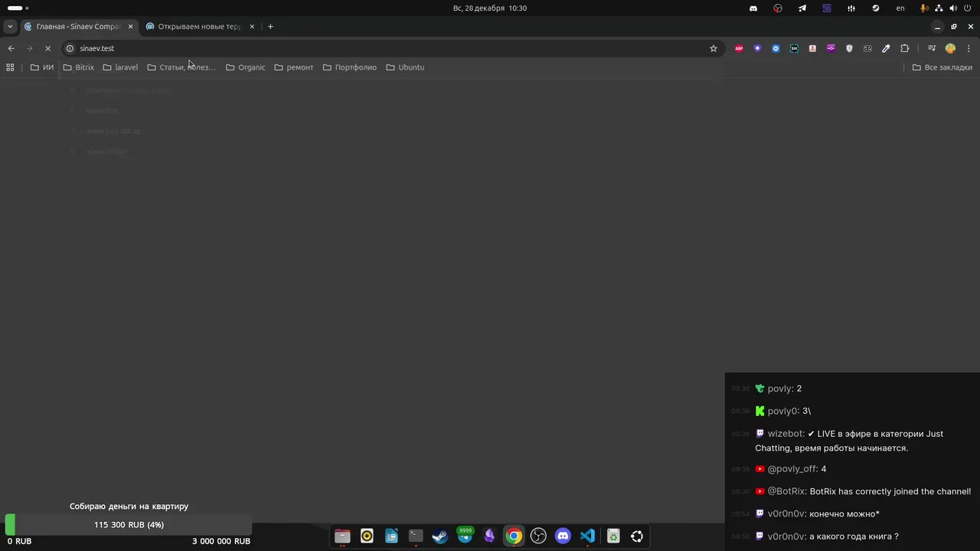
Task: Open the apps grid in bookmarks bar
Action: (10, 67)
